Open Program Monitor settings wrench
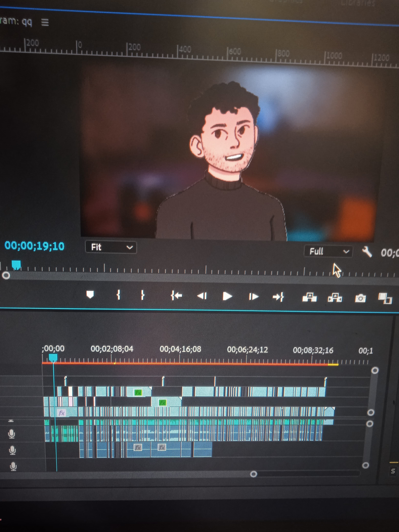Image resolution: width=399 pixels, height=532 pixels. click(x=367, y=252)
